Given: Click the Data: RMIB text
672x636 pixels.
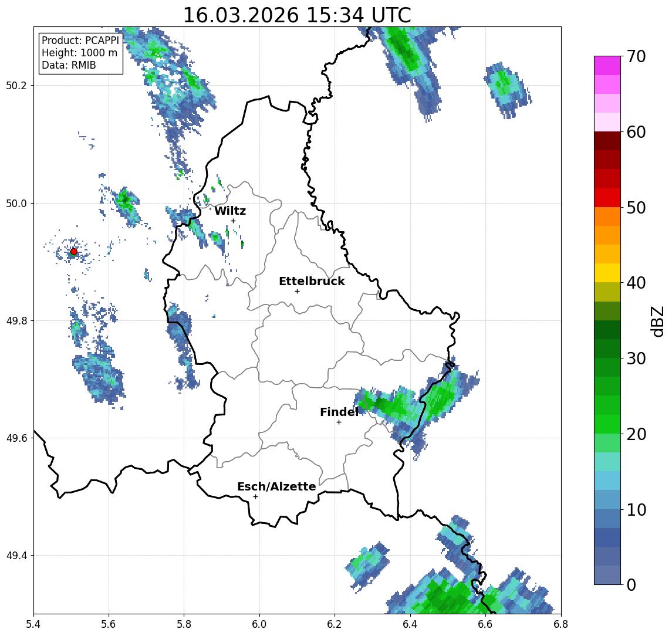Looking at the screenshot, I should [69, 65].
